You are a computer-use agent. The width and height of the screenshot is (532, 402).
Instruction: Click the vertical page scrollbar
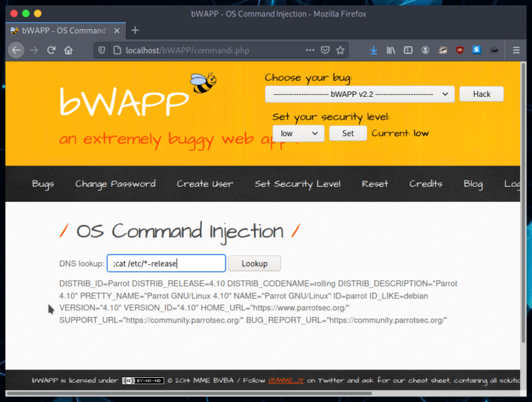pyautogui.click(x=523, y=203)
